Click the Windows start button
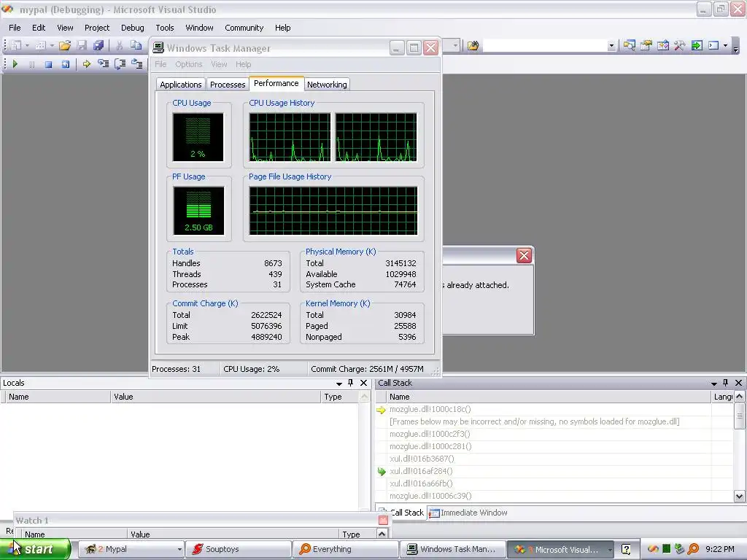The width and height of the screenshot is (747, 560). point(35,549)
